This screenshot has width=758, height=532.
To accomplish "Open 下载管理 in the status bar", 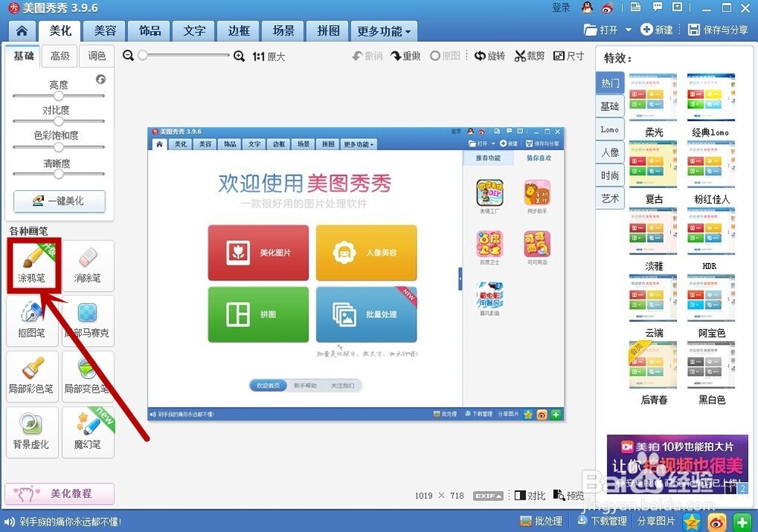I will click(602, 521).
